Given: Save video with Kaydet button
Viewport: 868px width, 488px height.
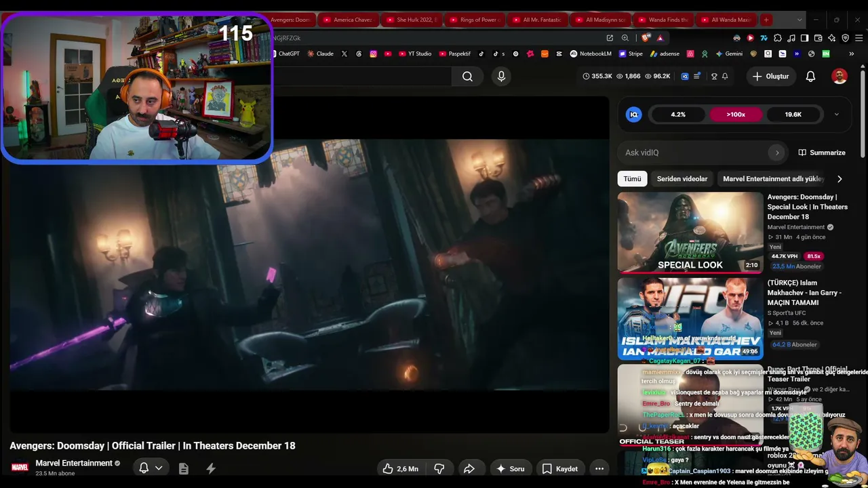Looking at the screenshot, I should click(x=560, y=468).
